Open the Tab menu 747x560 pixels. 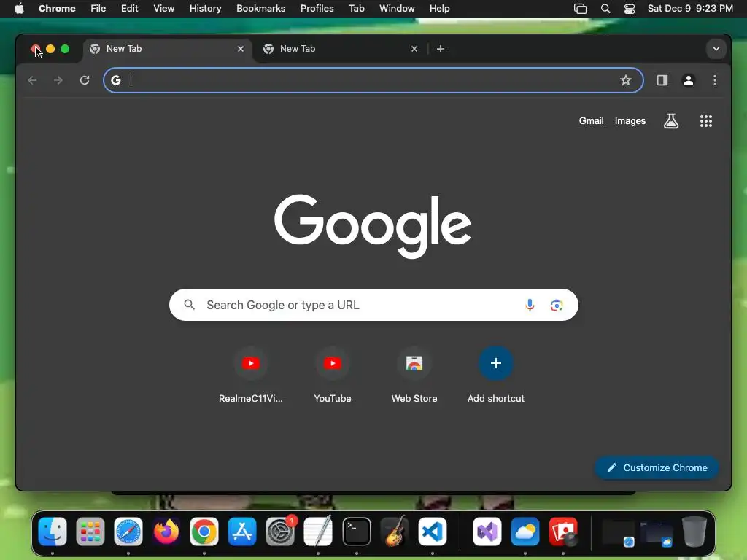[x=356, y=9]
